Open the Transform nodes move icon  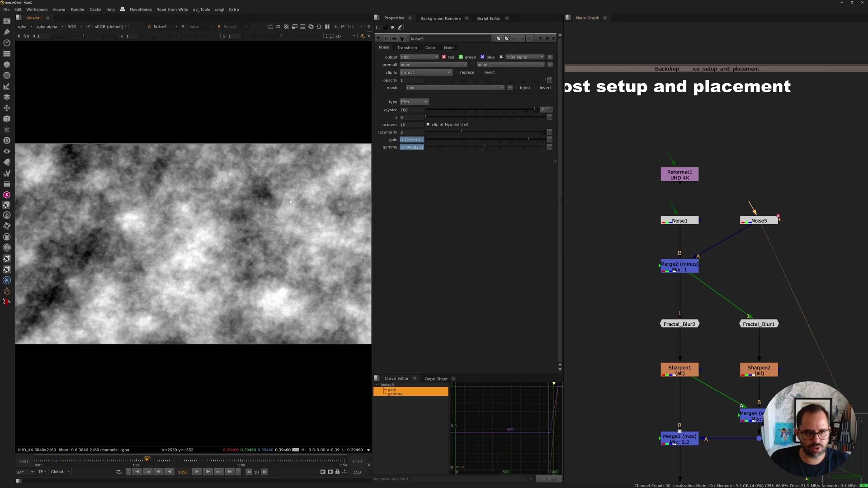7,108
